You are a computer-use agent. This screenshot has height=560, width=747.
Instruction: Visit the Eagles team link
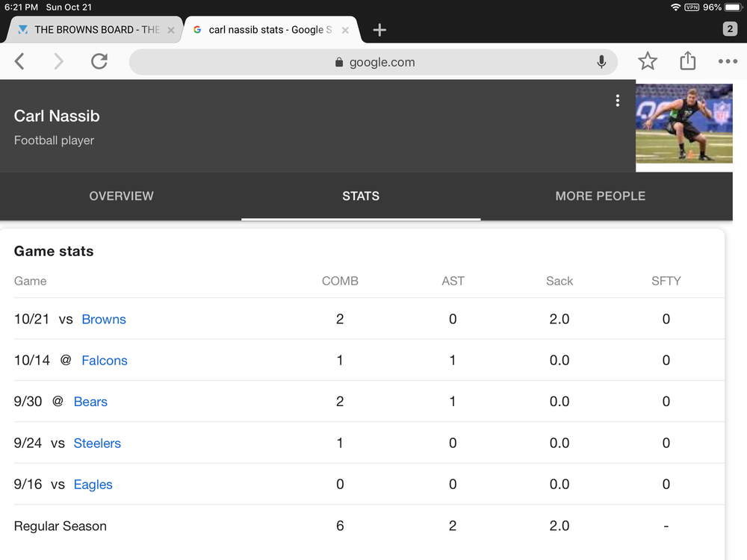tap(93, 485)
